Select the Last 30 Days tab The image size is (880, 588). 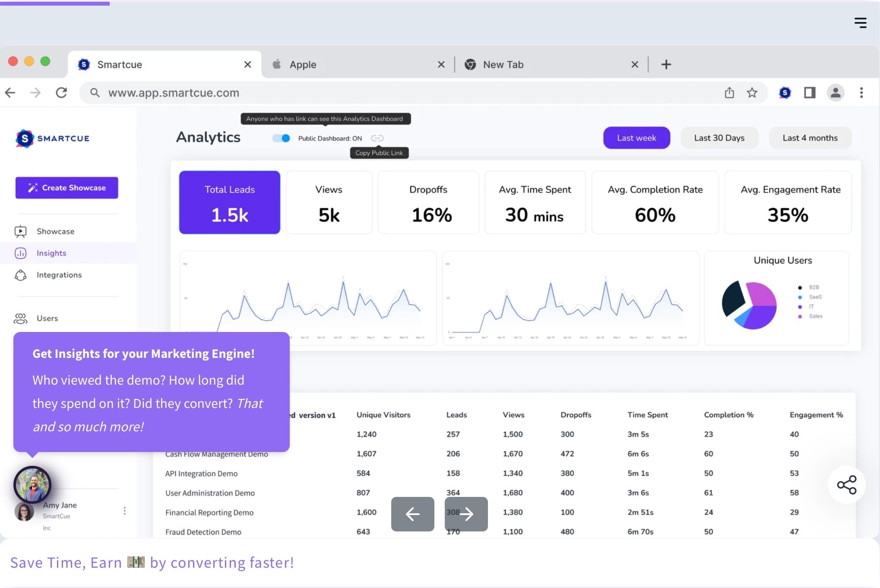click(x=719, y=137)
